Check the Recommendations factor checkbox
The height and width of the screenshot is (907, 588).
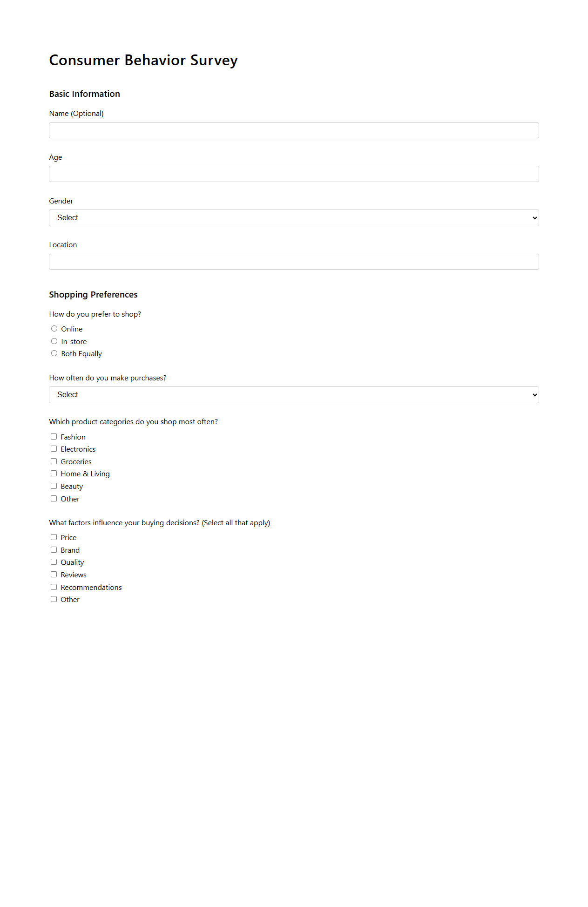coord(54,587)
